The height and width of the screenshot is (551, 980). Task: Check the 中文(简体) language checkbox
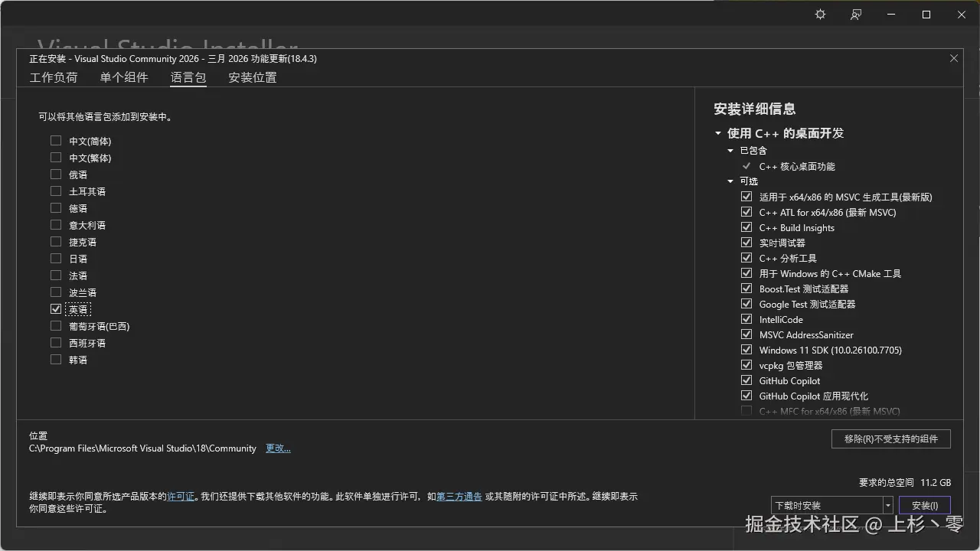point(56,141)
